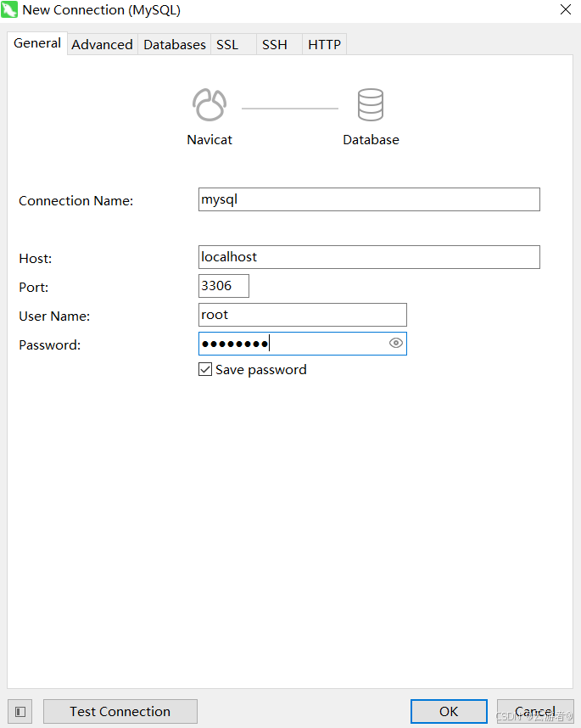Click the User Name label

coord(54,316)
